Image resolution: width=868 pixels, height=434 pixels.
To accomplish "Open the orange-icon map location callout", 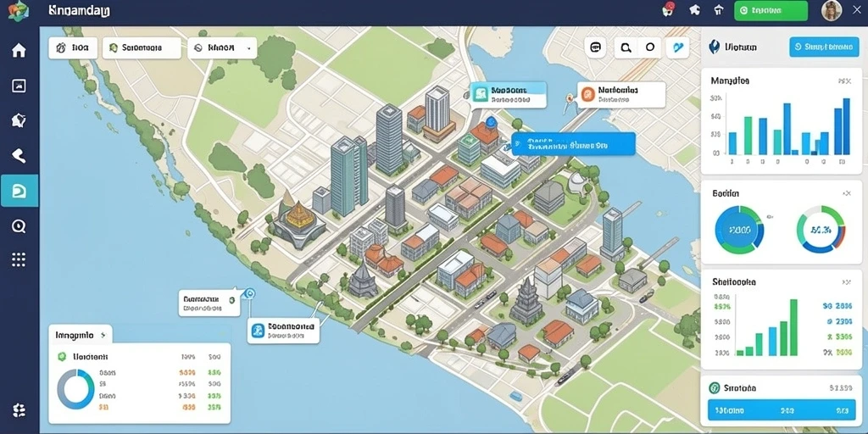I will [621, 95].
